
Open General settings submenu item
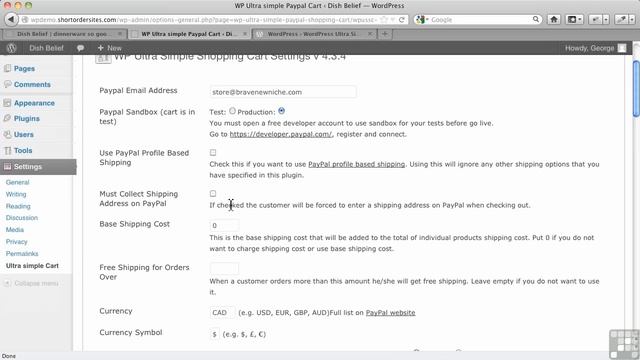point(18,182)
